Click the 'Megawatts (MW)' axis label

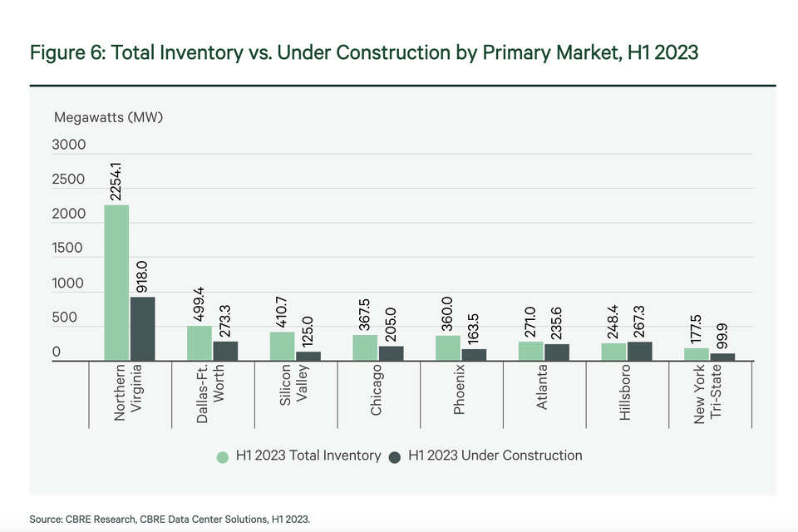pos(108,117)
